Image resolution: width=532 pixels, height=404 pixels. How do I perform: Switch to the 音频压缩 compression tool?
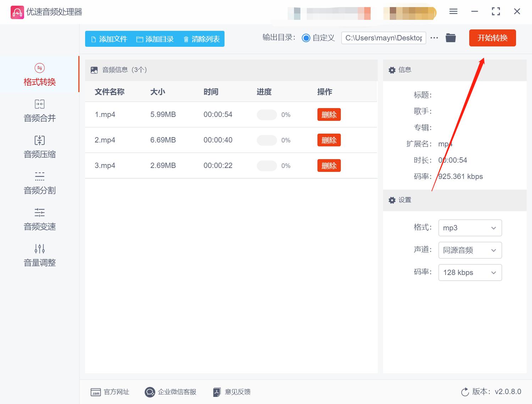click(x=39, y=147)
